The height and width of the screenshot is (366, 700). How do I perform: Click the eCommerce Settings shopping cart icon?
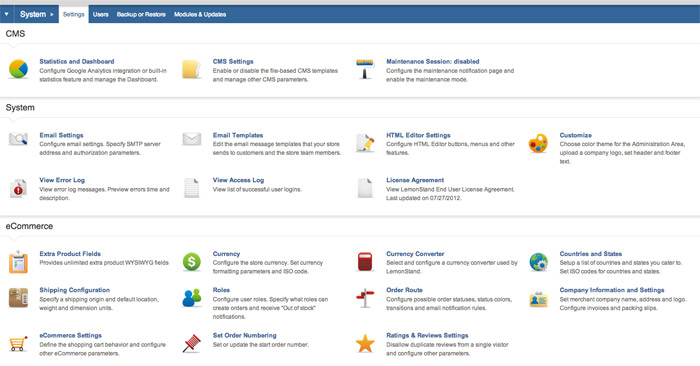(x=18, y=343)
